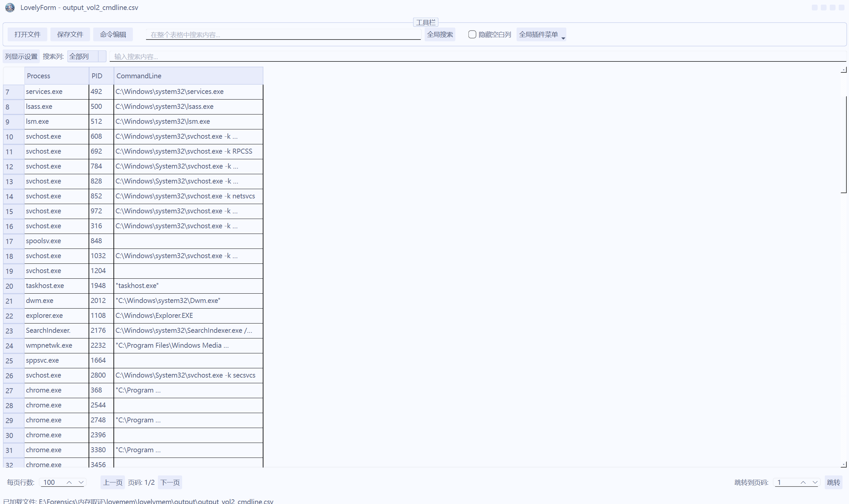This screenshot has height=504, width=849.
Task: Decrease jump page number with down arrow
Action: point(815,483)
